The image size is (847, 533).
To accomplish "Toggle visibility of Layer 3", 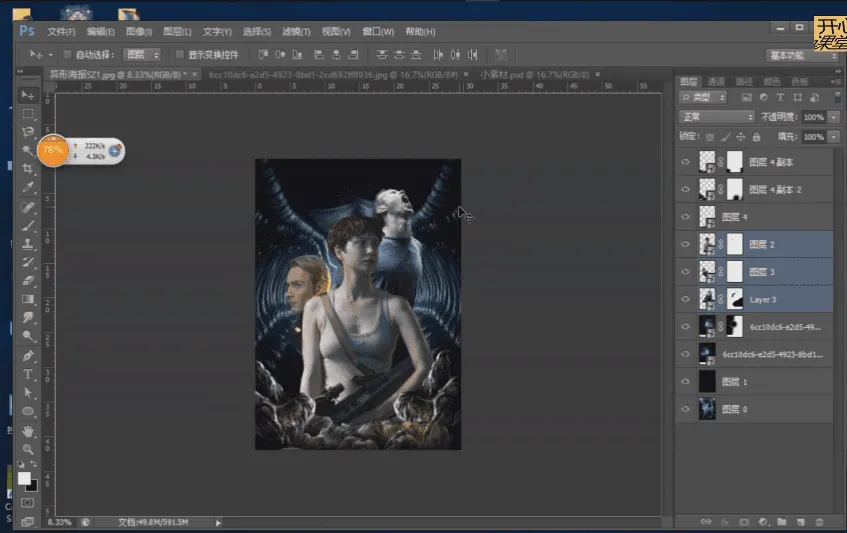I will click(x=685, y=298).
